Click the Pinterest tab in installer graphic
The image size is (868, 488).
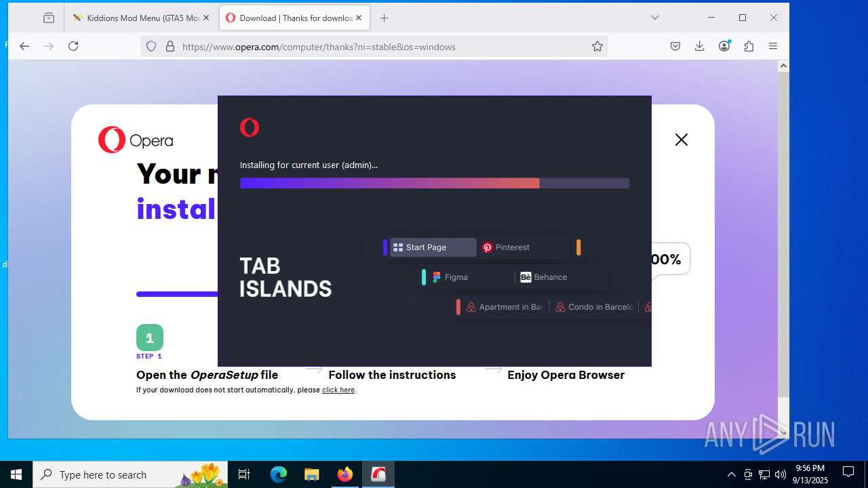click(x=523, y=247)
